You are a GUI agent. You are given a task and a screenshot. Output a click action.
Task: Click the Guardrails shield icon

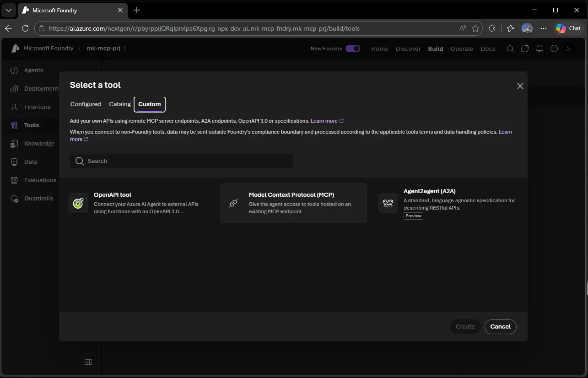(x=15, y=199)
